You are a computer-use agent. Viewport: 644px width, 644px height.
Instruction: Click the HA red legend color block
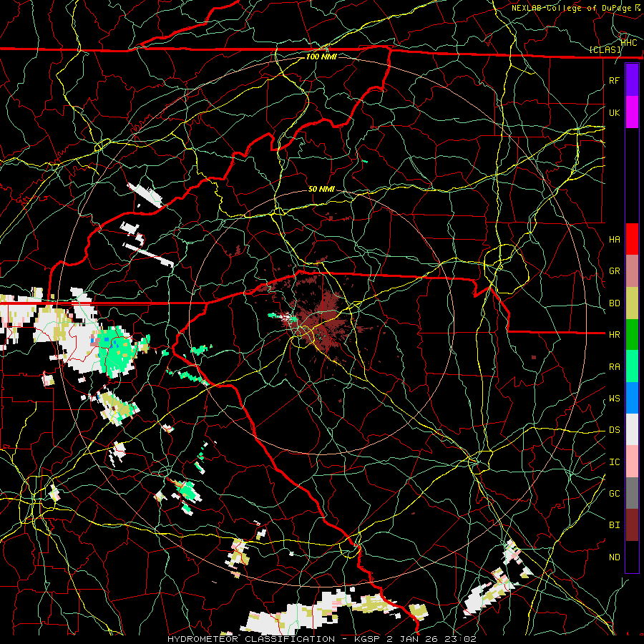click(632, 239)
